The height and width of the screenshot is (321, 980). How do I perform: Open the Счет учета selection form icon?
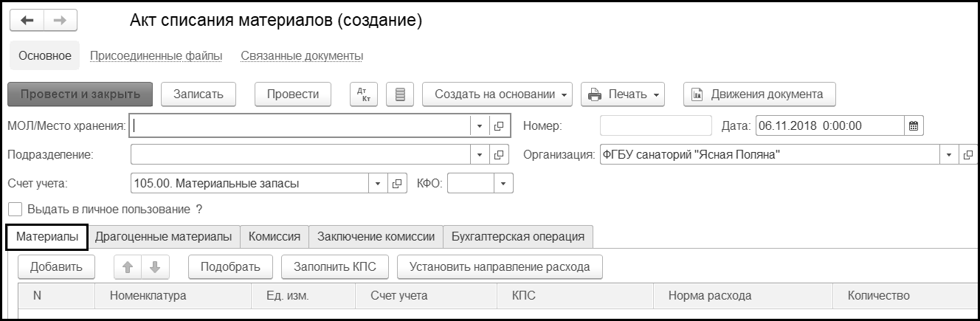[x=398, y=183]
